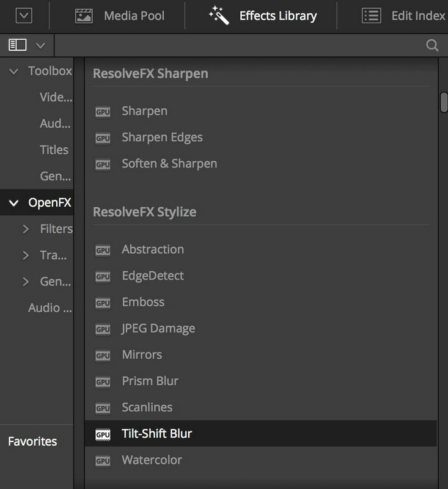
Task: Expand the Filters subcategory chevron
Action: pyautogui.click(x=26, y=229)
